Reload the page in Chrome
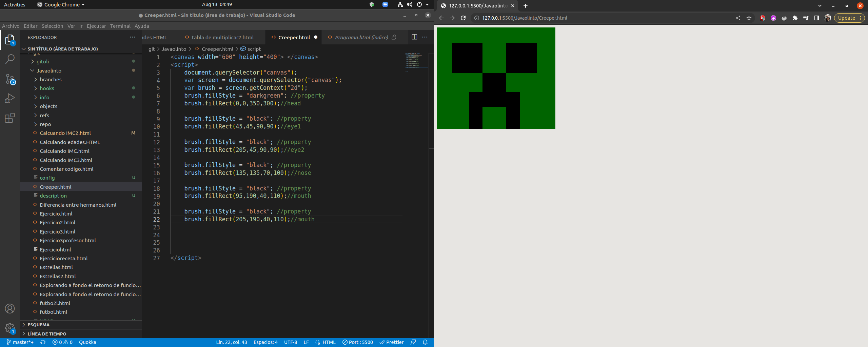 pos(463,18)
